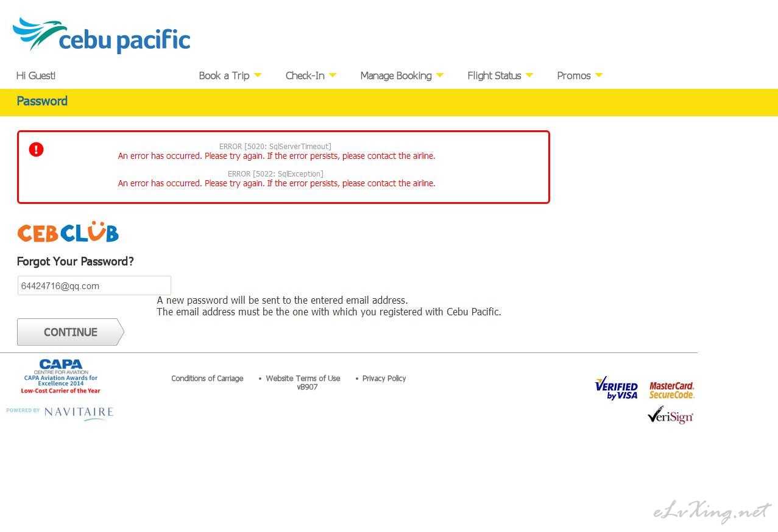
Task: Open the Book a Trip menu
Action: tap(224, 75)
